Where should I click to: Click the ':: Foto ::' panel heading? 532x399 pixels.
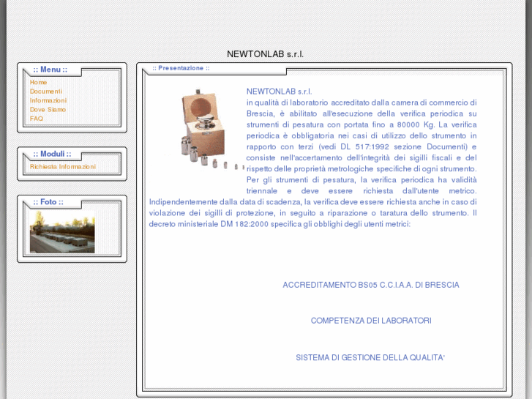48,202
